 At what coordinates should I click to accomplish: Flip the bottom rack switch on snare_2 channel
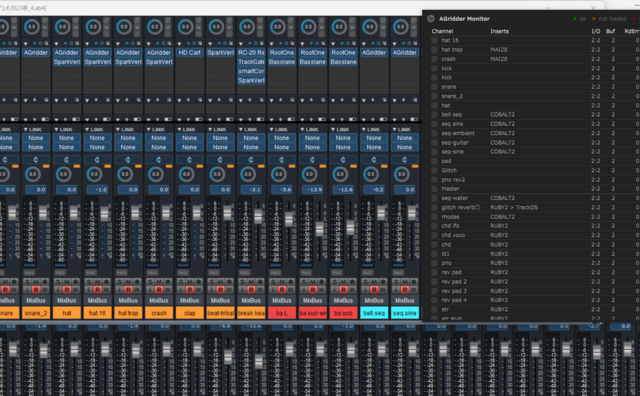[45, 119]
